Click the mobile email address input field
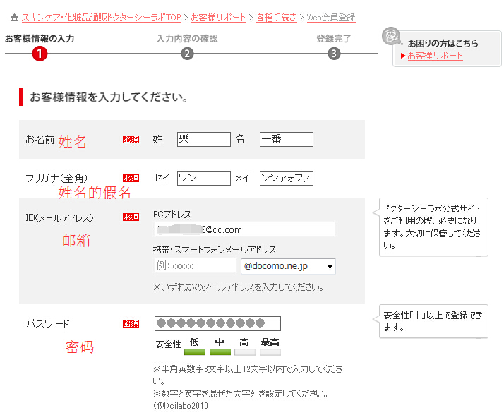The image size is (504, 420). click(195, 266)
